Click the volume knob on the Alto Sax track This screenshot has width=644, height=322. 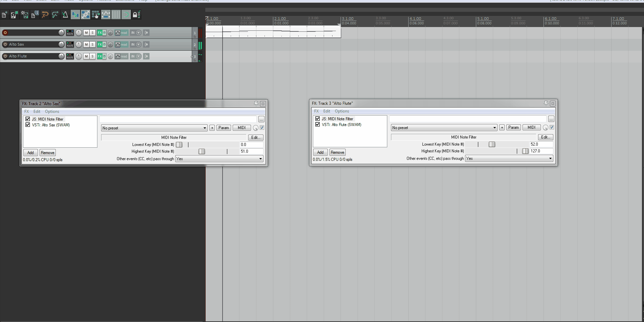pyautogui.click(x=61, y=44)
